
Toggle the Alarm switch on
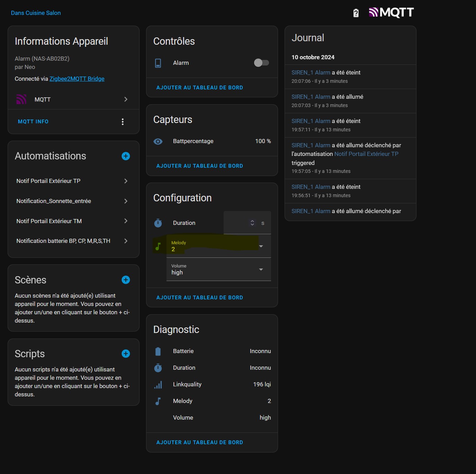point(261,63)
